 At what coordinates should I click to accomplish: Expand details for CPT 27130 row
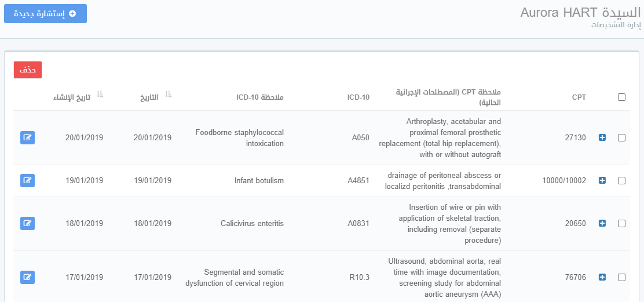coord(602,138)
